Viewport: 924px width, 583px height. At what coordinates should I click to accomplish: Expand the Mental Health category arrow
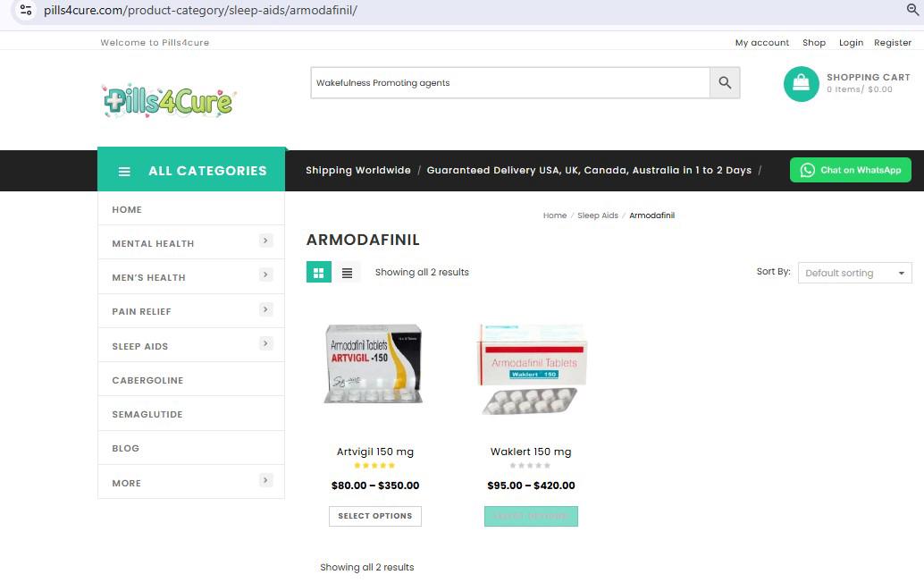click(x=265, y=241)
